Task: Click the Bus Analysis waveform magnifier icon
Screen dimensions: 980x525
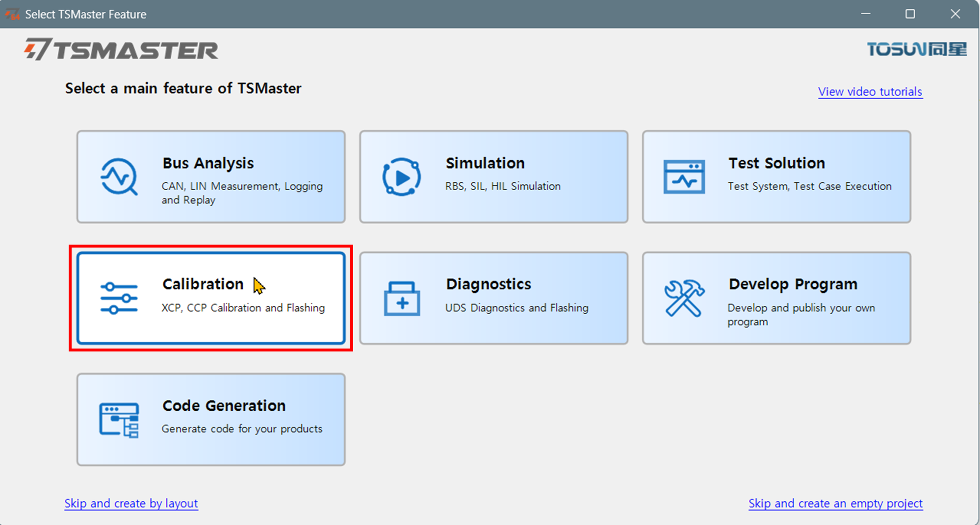Action: coord(119,177)
